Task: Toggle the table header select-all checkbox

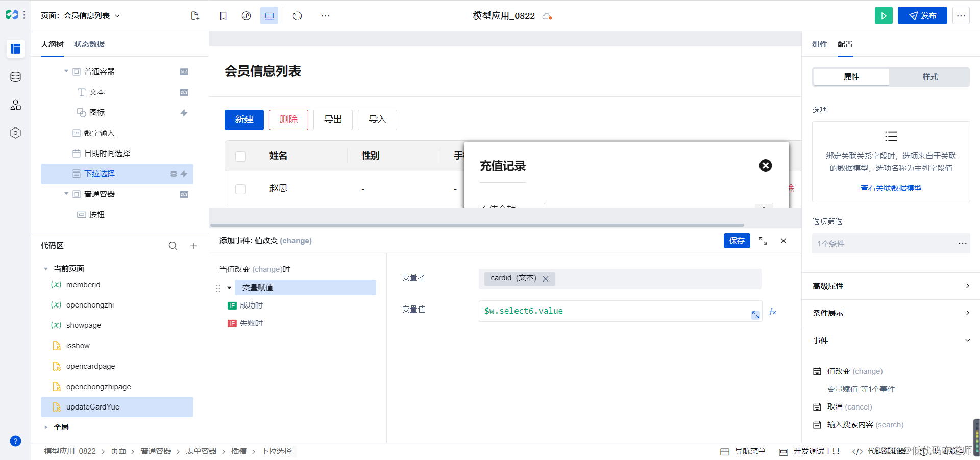Action: coord(240,156)
